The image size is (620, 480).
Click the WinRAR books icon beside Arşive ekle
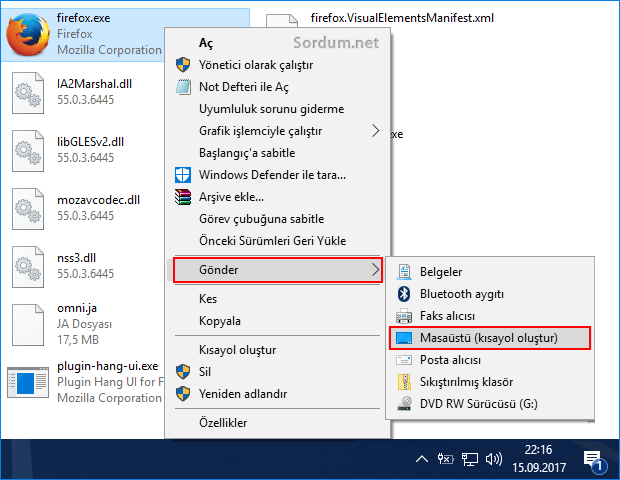coord(183,197)
